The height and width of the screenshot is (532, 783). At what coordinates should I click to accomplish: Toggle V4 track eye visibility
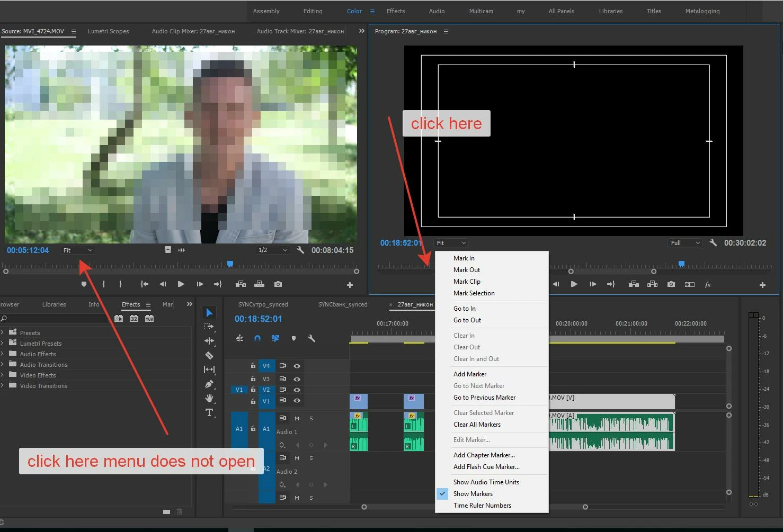coord(297,366)
